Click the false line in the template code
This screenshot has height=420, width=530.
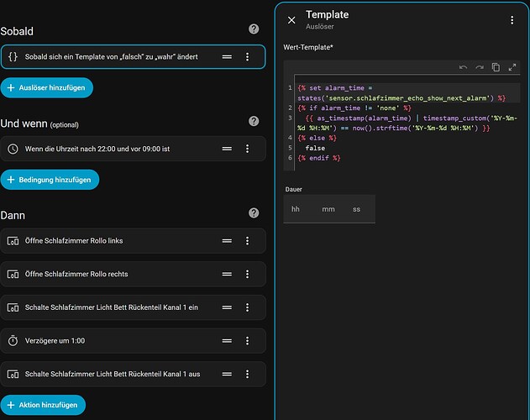[x=315, y=148]
